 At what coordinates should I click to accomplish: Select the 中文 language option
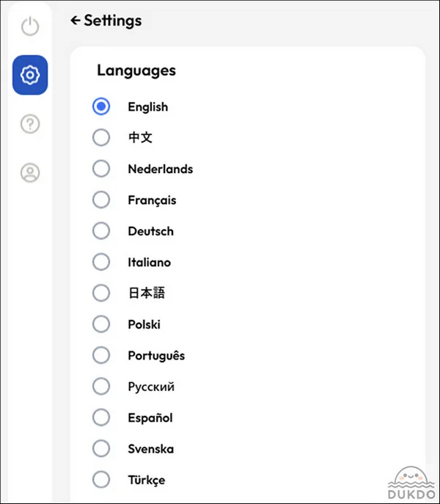click(x=101, y=137)
